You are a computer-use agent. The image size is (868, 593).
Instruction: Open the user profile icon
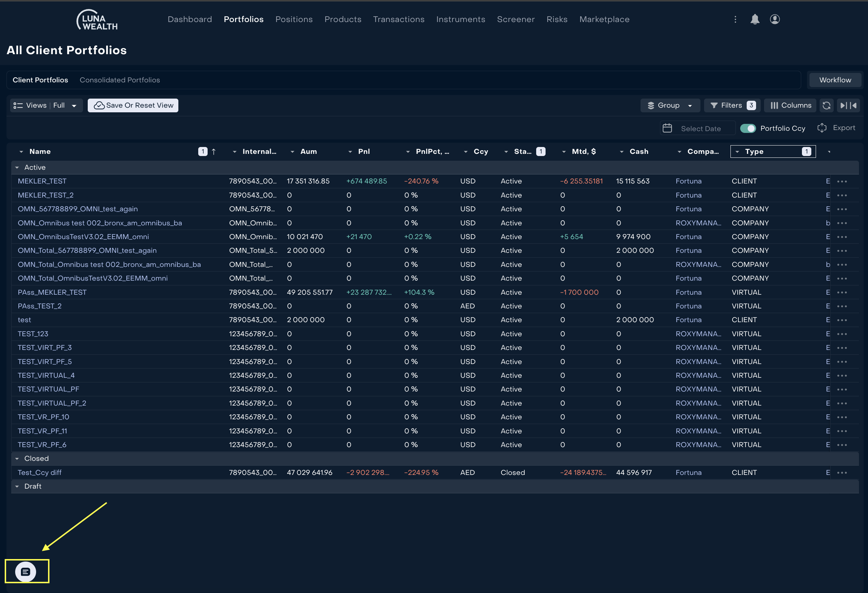click(x=774, y=20)
